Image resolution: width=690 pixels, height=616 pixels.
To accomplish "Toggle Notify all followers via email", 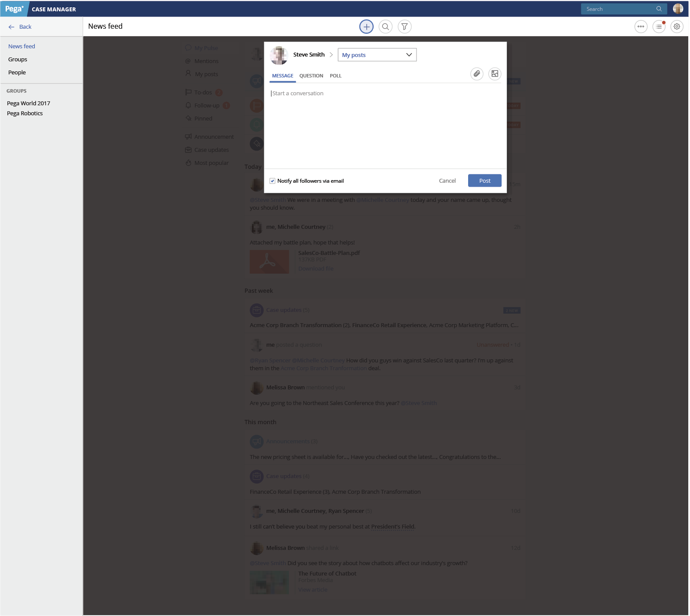I will pyautogui.click(x=272, y=181).
